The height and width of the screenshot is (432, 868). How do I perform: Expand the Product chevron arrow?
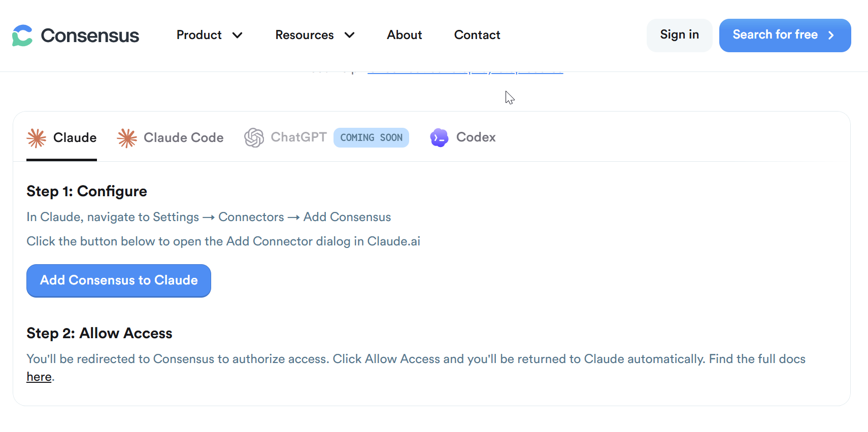coord(237,35)
